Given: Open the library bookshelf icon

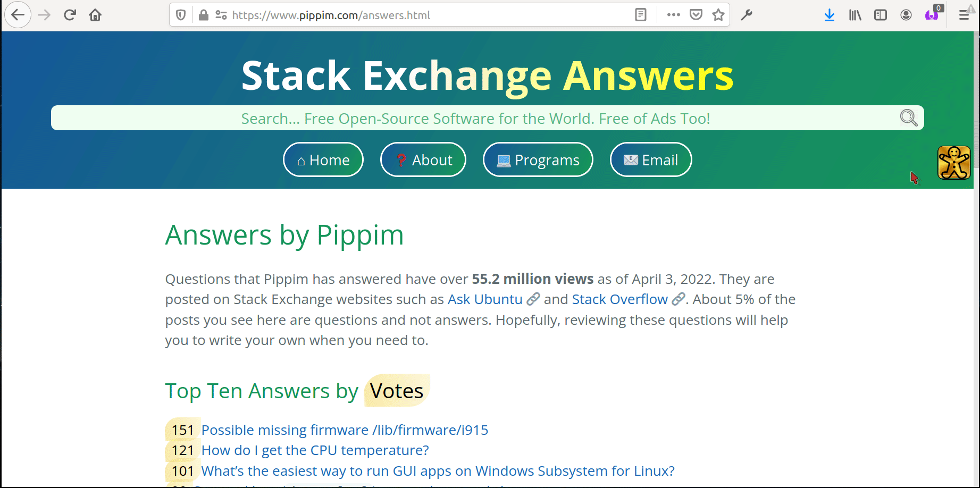Looking at the screenshot, I should pyautogui.click(x=855, y=15).
